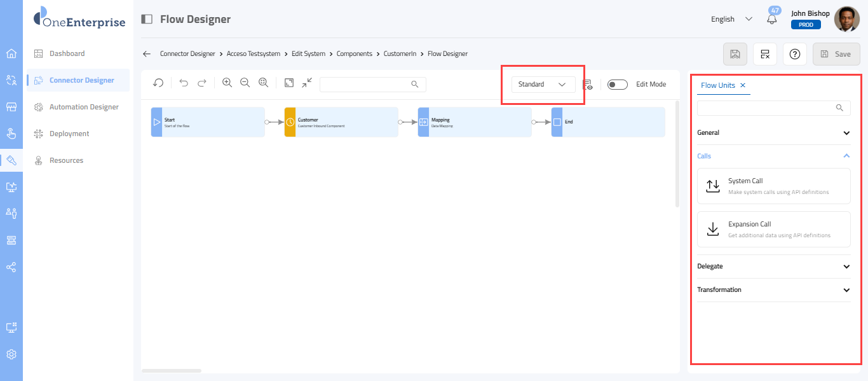
Task: Expand the General flow units section
Action: point(846,133)
